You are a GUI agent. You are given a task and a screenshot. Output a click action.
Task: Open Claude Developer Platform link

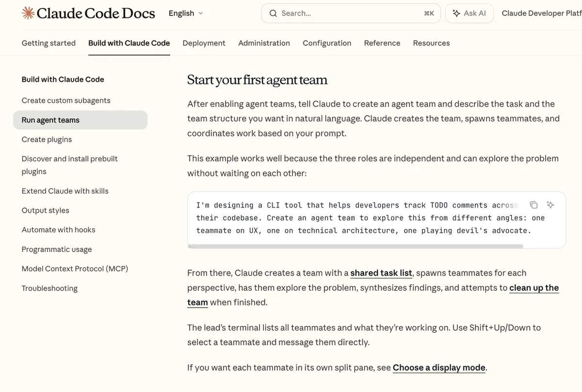542,14
